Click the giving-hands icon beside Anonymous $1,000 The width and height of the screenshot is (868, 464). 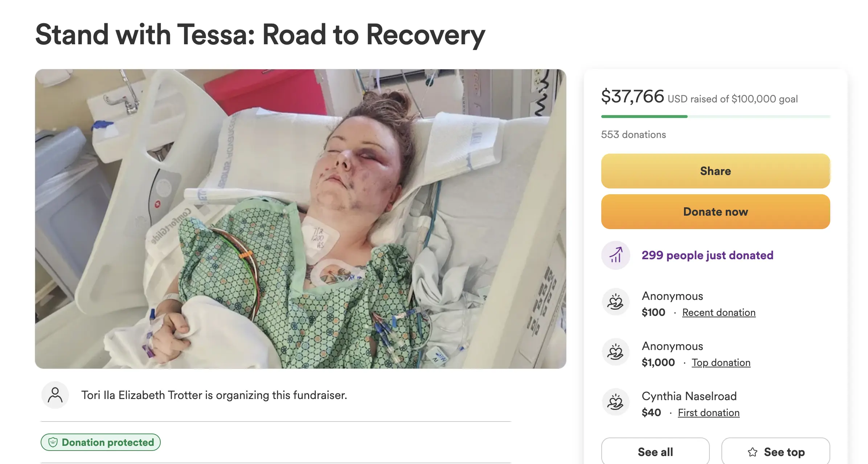[616, 351]
